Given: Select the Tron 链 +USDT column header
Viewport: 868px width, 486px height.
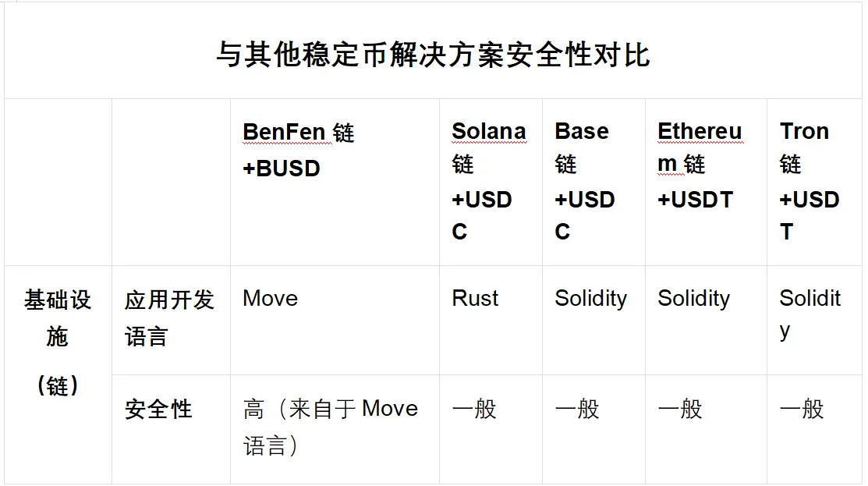Looking at the screenshot, I should coord(809,181).
